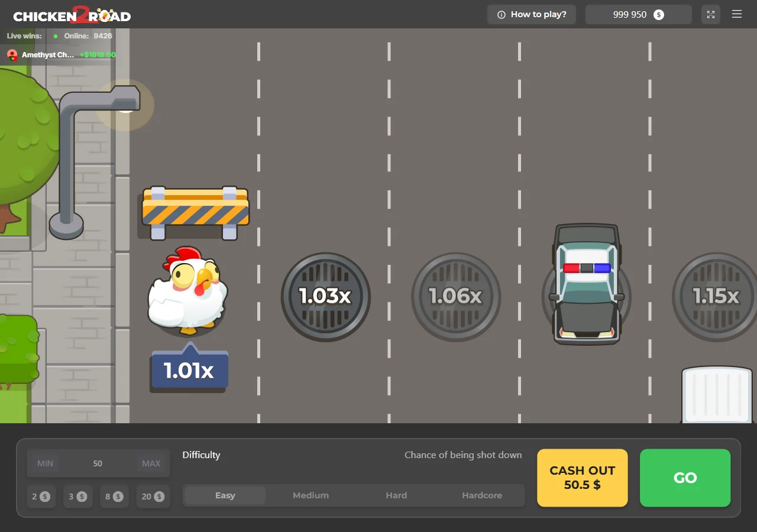Click the Amethyst Ch... player avatar
The image size is (757, 532).
point(12,55)
